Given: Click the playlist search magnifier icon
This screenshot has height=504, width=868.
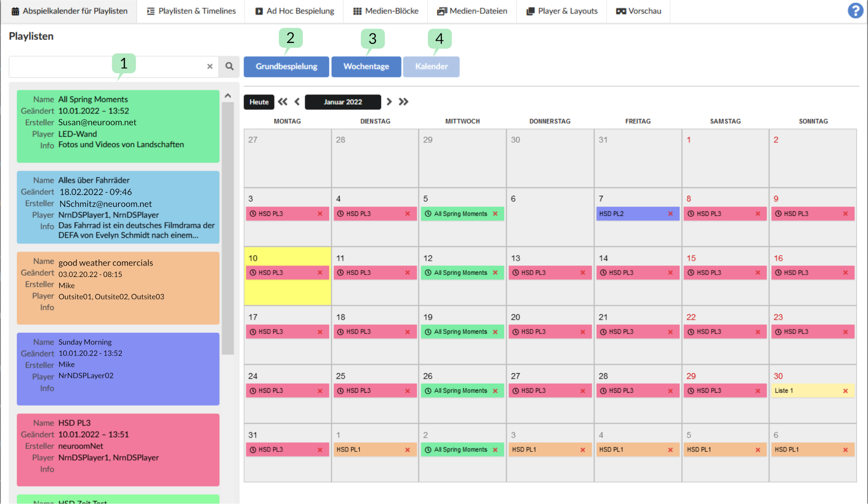Looking at the screenshot, I should tap(229, 67).
